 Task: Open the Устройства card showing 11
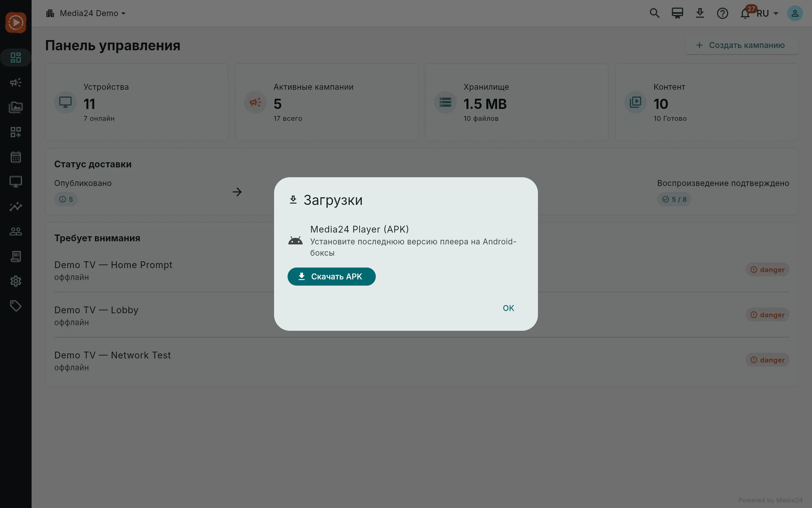click(x=136, y=102)
